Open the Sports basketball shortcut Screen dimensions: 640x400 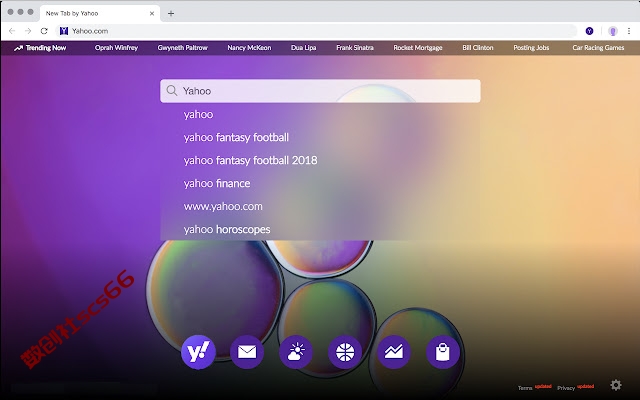(345, 352)
